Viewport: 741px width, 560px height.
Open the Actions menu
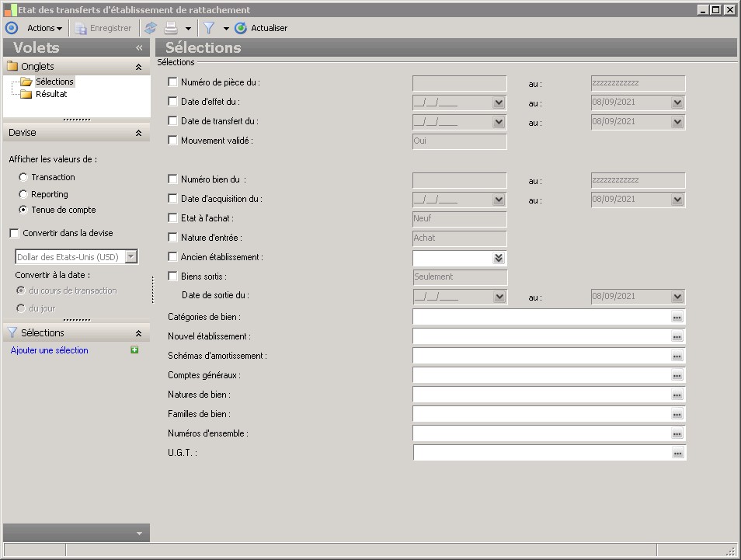(x=44, y=28)
